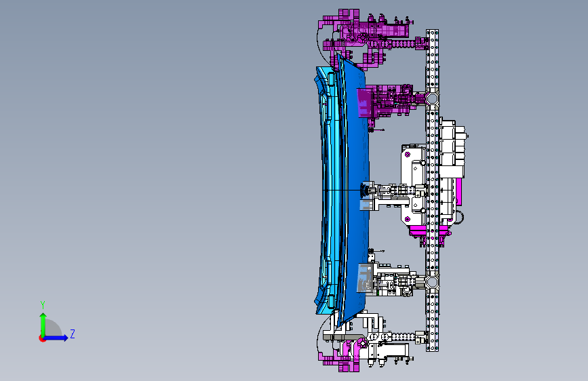Select the vertical perforated frame rail
Screen dimensions: 588x381
433,190
